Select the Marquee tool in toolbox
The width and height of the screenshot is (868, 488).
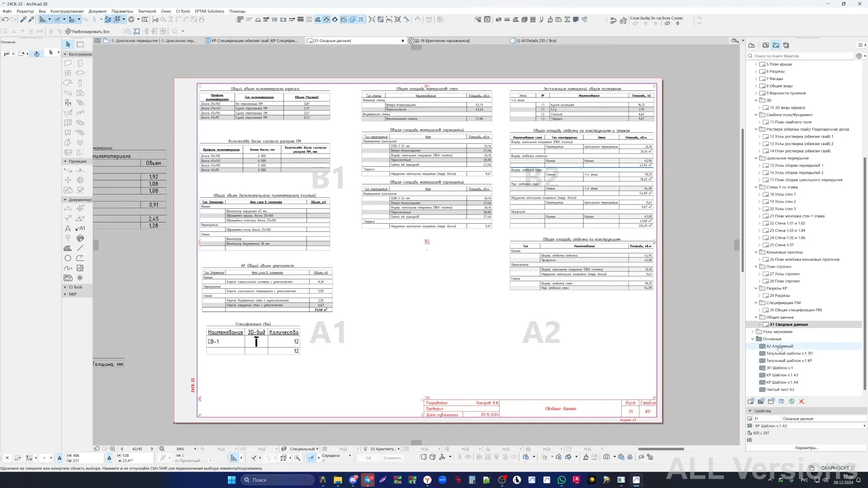80,44
